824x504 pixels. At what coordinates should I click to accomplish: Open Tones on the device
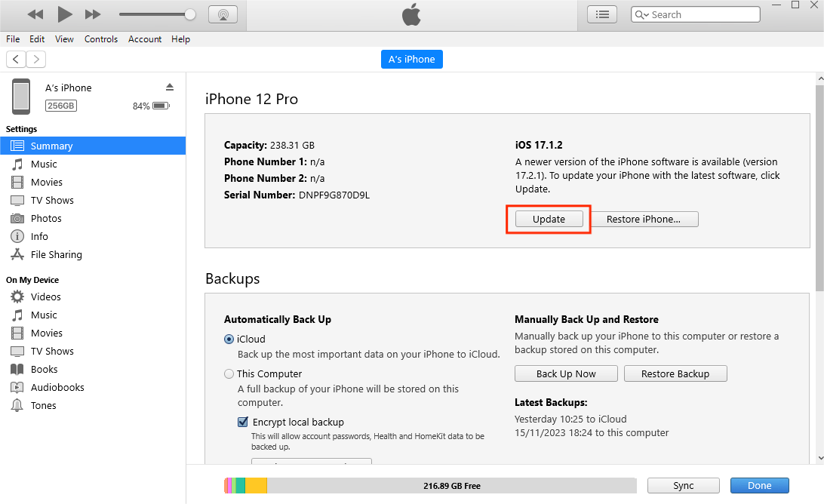[93, 405]
